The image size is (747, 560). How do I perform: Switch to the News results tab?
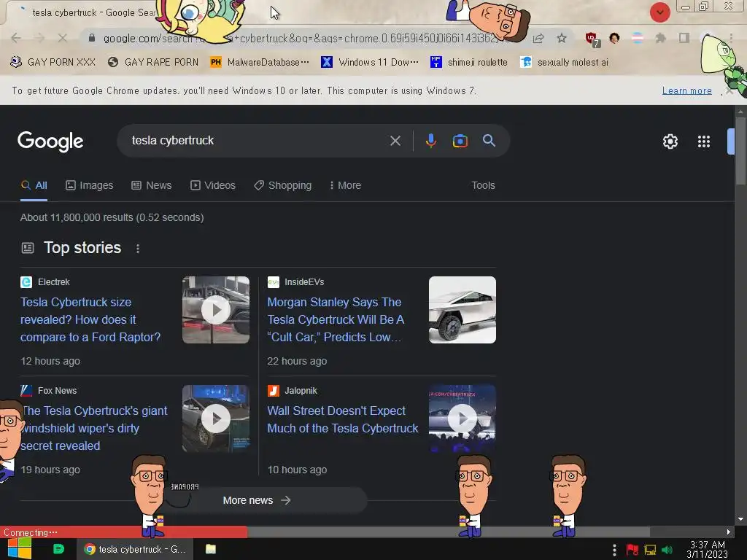pyautogui.click(x=152, y=185)
